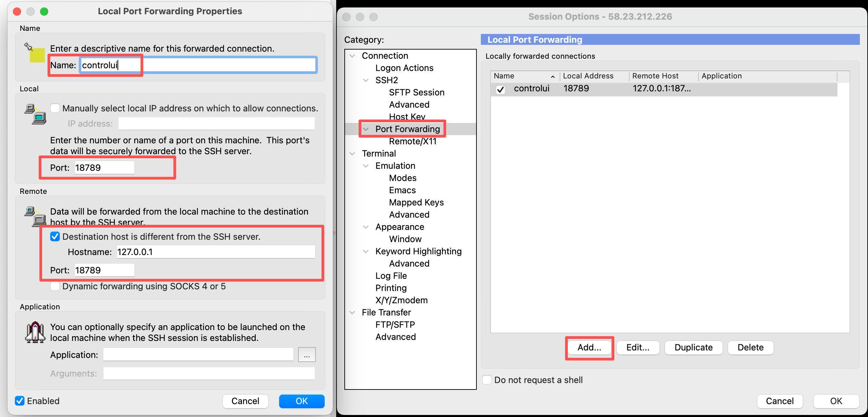Collapse the Terminal tree section
This screenshot has width=868, height=417.
click(x=352, y=153)
